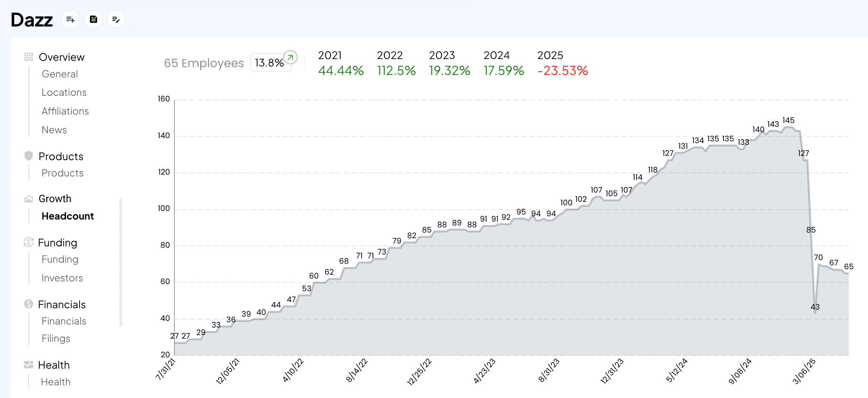This screenshot has width=868, height=398.
Task: Click the Financials coin icon
Action: point(29,304)
